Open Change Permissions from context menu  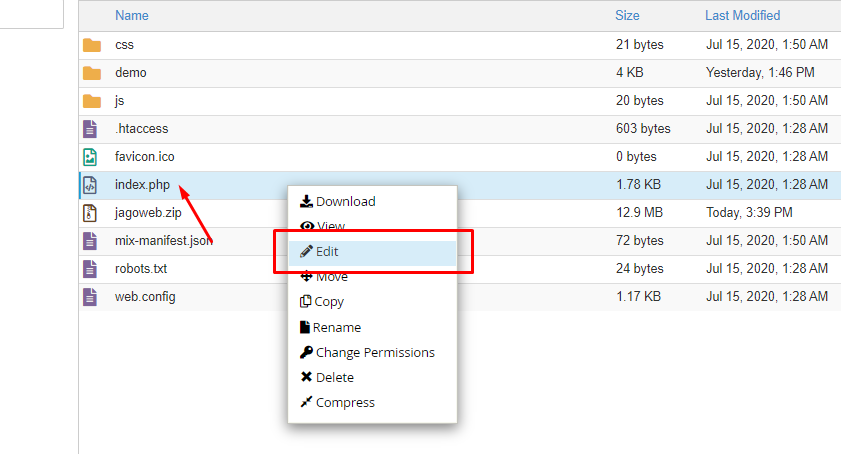367,353
